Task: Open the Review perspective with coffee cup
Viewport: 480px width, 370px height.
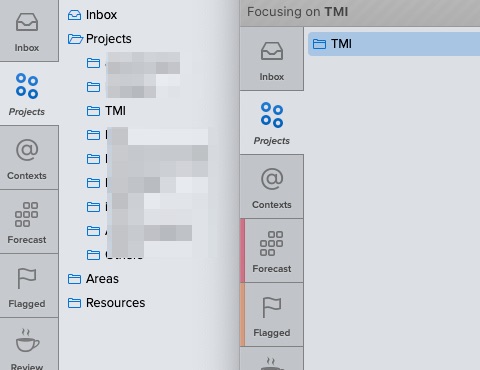Action: [x=29, y=344]
